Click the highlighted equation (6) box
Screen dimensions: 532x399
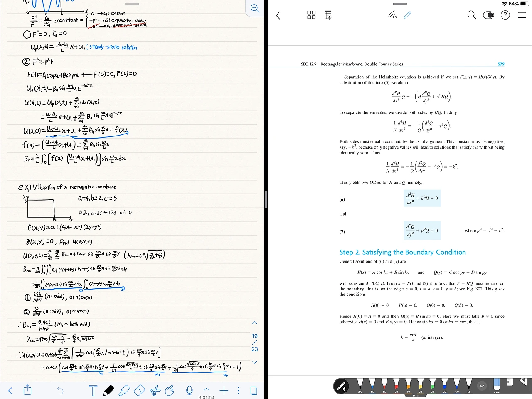[x=422, y=198]
